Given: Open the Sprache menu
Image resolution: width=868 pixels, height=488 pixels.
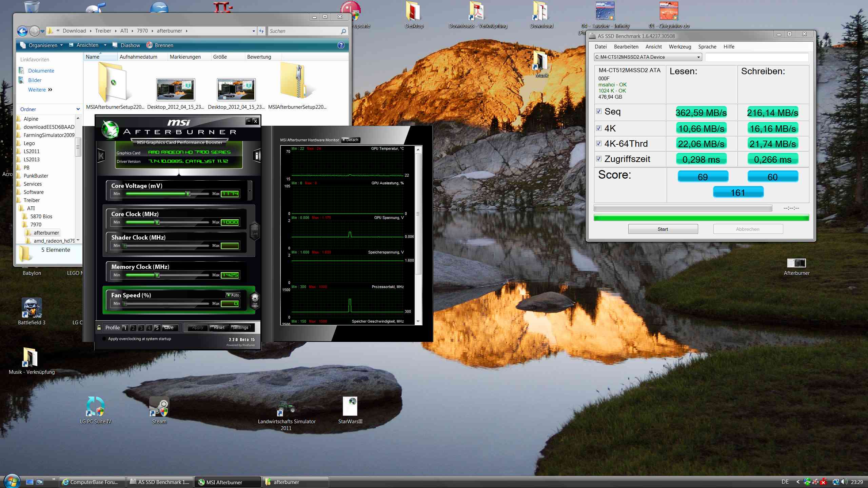Looking at the screenshot, I should (x=707, y=47).
